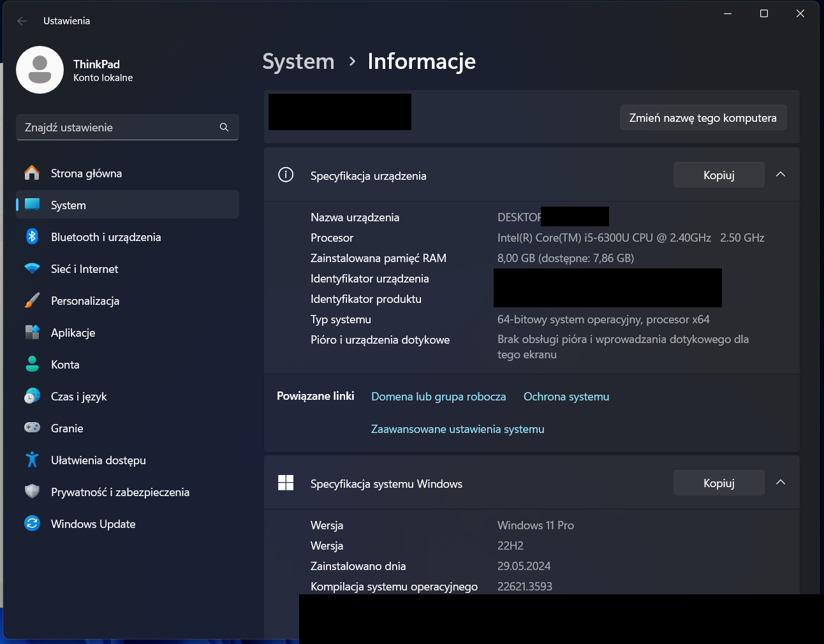
Task: Click the Prywatność i zabezpieczenia shield icon
Action: point(32,492)
